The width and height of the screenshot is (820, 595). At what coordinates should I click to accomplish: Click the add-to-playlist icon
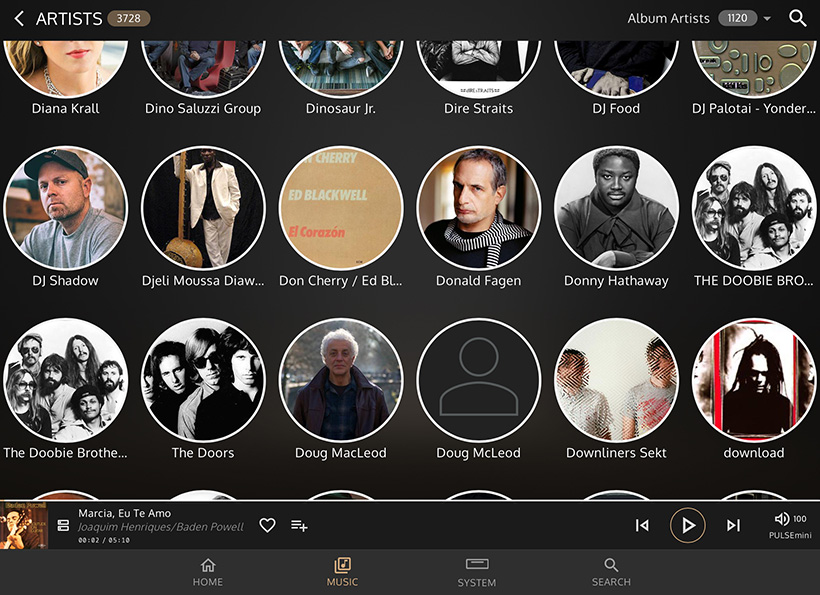pyautogui.click(x=299, y=525)
